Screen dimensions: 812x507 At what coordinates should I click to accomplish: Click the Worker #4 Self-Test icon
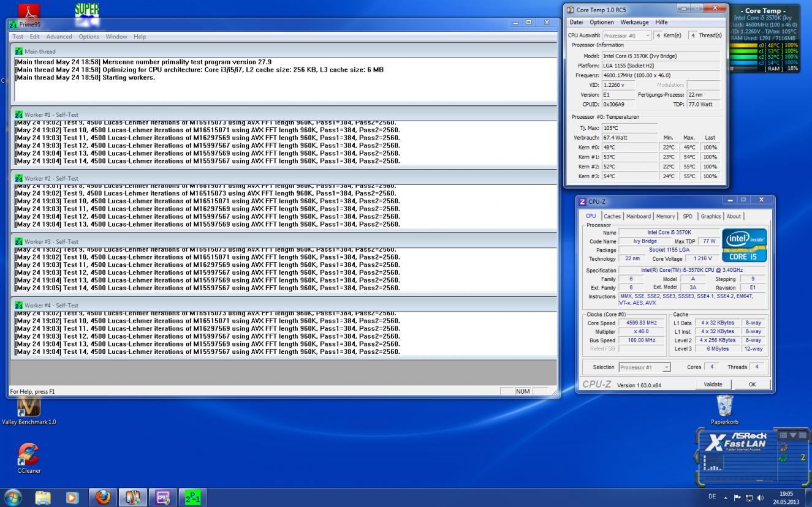point(18,305)
